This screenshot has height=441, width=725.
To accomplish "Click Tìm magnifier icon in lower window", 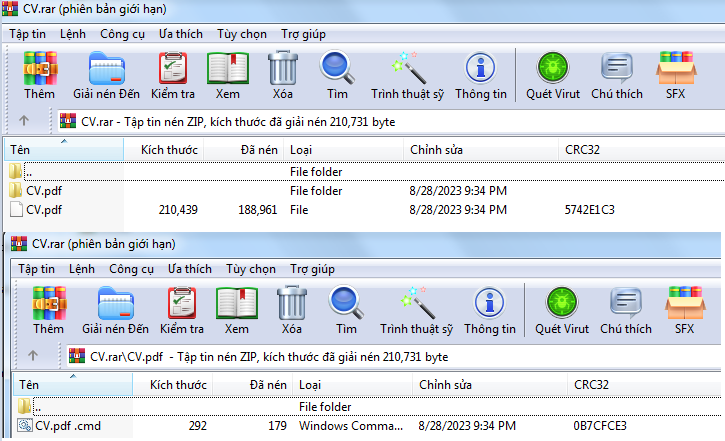I will (346, 302).
